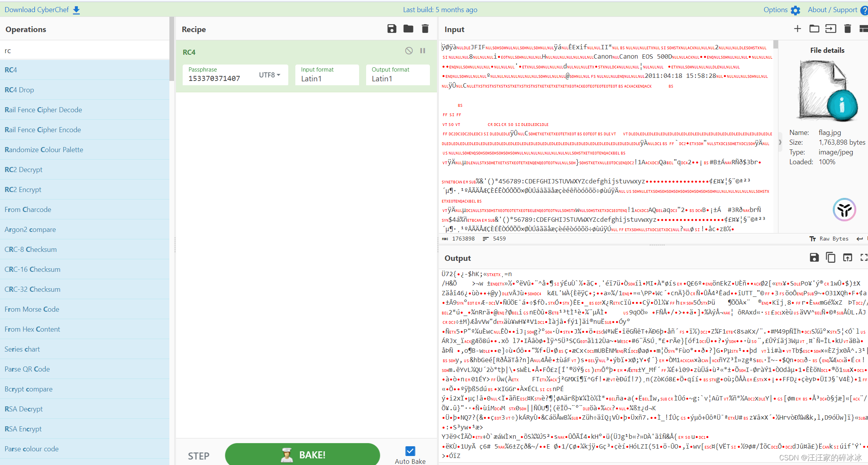This screenshot has width=868, height=465.
Task: Toggle the Auto Bake checkbox
Action: (410, 451)
